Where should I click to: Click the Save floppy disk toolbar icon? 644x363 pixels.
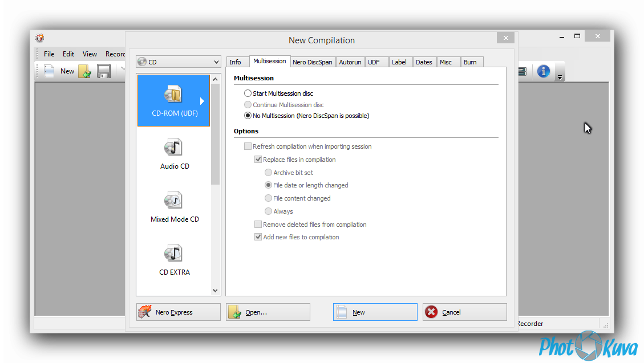pos(104,71)
